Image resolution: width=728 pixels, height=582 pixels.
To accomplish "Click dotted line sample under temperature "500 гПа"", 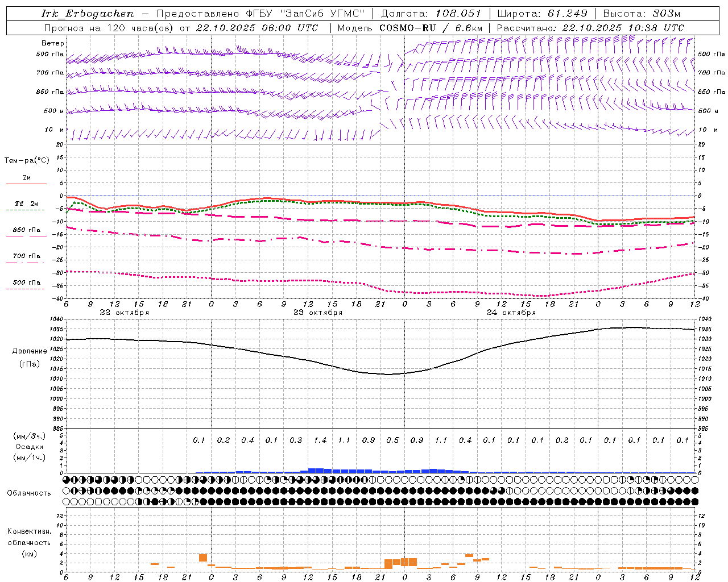I will (x=26, y=289).
